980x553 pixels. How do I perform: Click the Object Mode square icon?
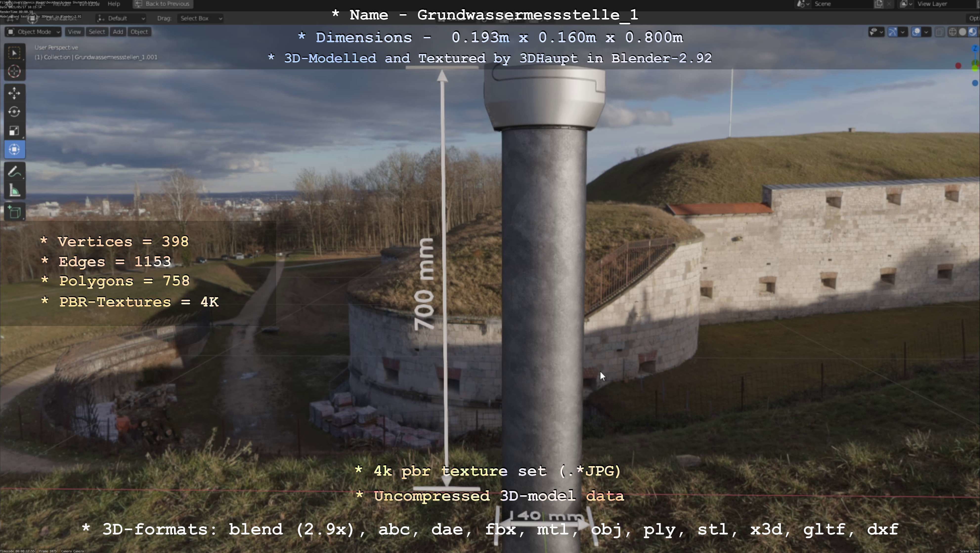[x=11, y=32]
